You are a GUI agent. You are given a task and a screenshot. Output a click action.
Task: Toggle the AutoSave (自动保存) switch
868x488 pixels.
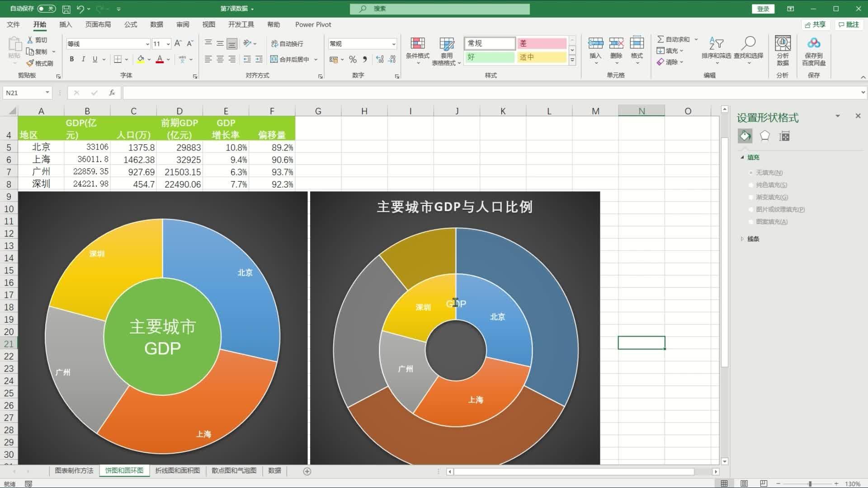pos(47,9)
